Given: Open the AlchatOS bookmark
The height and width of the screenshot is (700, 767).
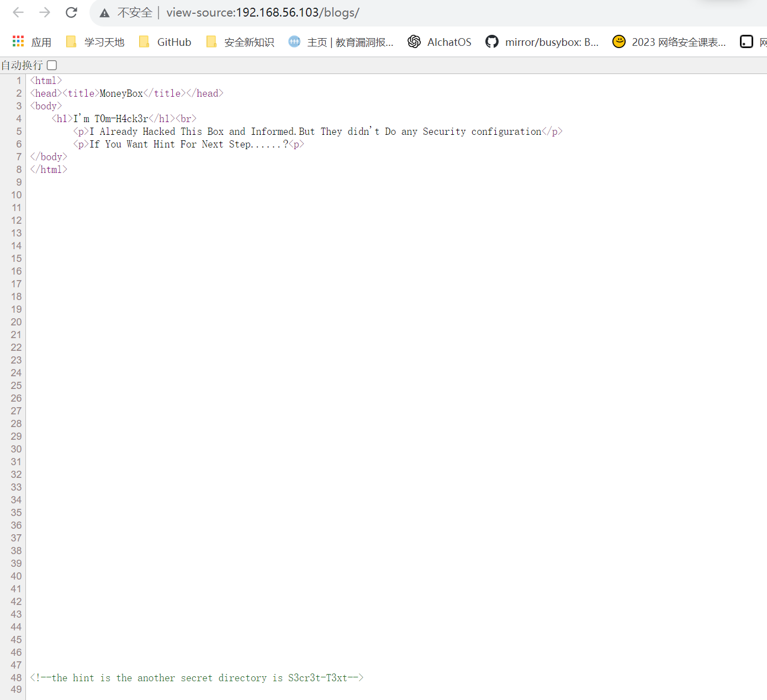Looking at the screenshot, I should tap(440, 42).
